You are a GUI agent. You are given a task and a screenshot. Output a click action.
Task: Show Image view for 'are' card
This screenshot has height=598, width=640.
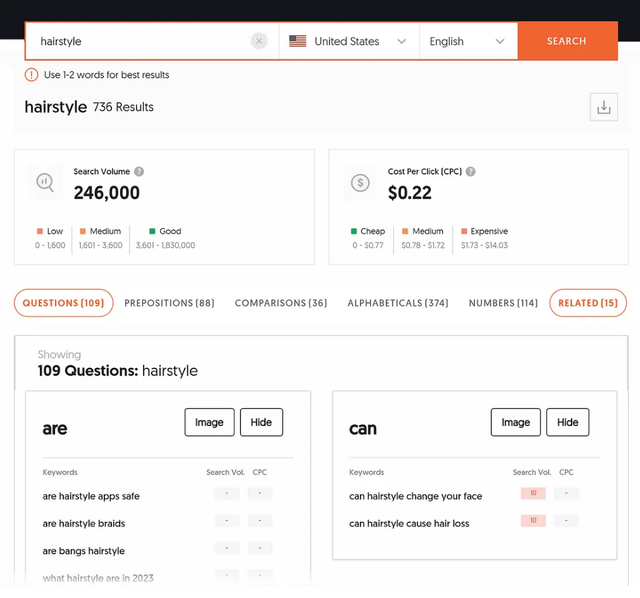[x=209, y=422]
